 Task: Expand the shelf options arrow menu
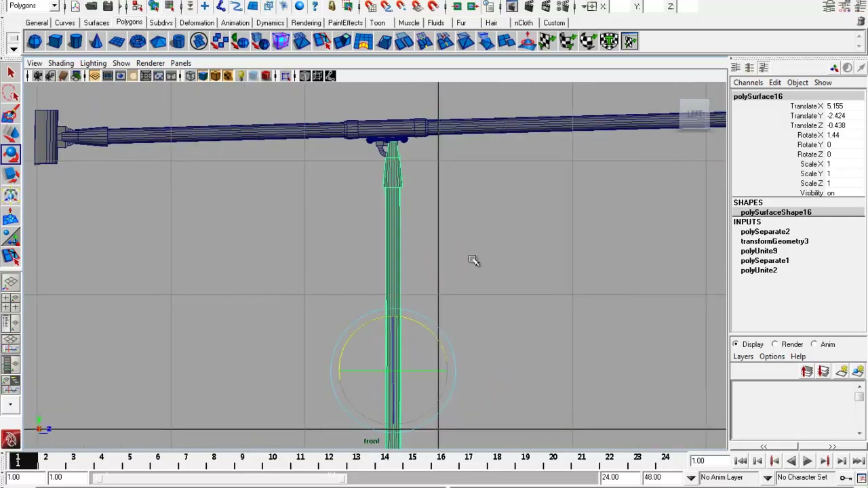click(x=13, y=49)
